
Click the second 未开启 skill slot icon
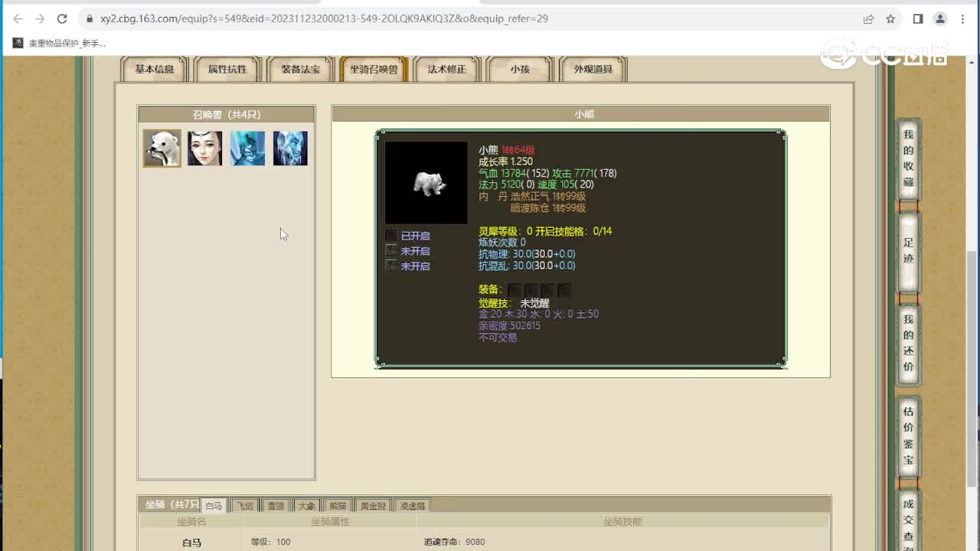pos(391,266)
